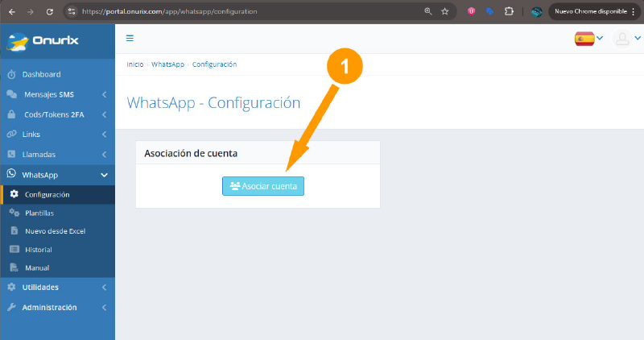Open the WhatsApp breadcrumb link
The height and width of the screenshot is (340, 644).
[168, 64]
